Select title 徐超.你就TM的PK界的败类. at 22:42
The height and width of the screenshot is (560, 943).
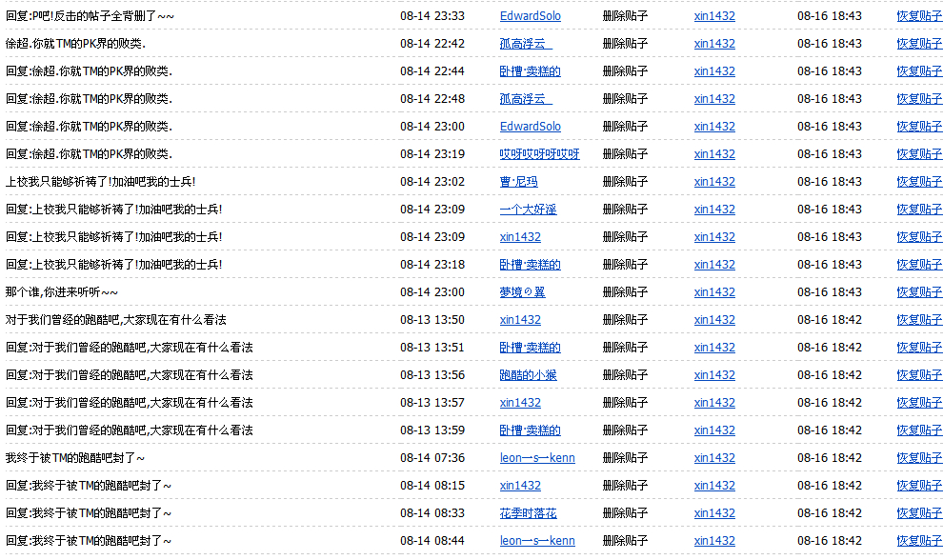click(75, 44)
